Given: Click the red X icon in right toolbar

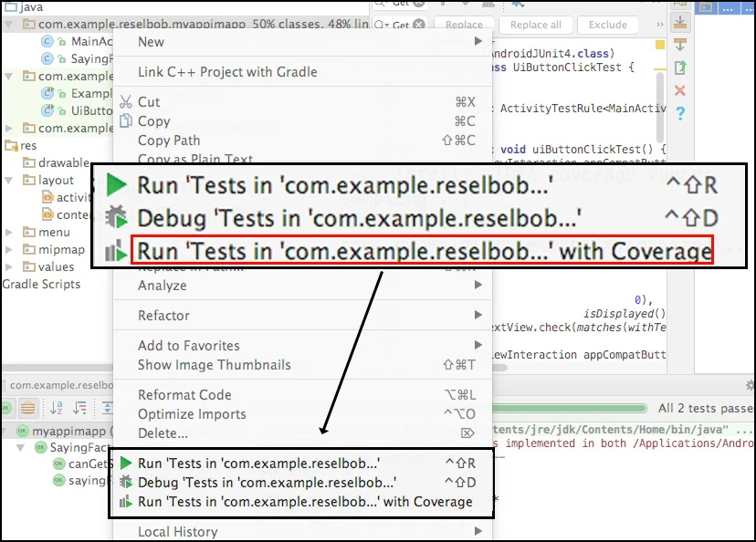Looking at the screenshot, I should coord(680,90).
